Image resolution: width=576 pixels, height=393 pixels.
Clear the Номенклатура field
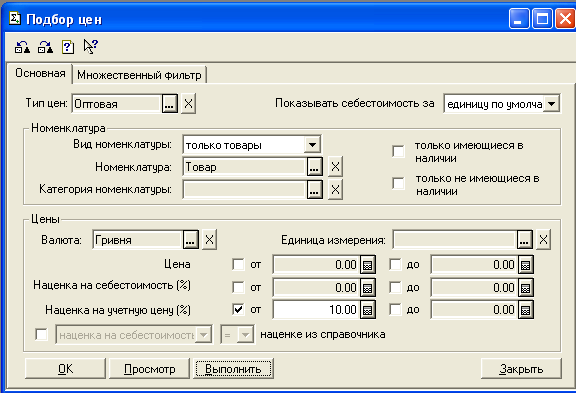tap(335, 167)
